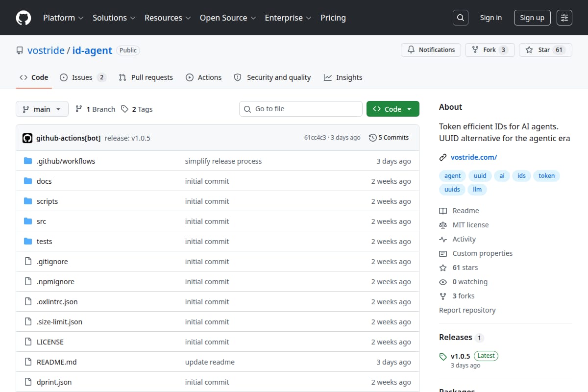The width and height of the screenshot is (588, 392).
Task: Click the Notifications button
Action: (431, 50)
